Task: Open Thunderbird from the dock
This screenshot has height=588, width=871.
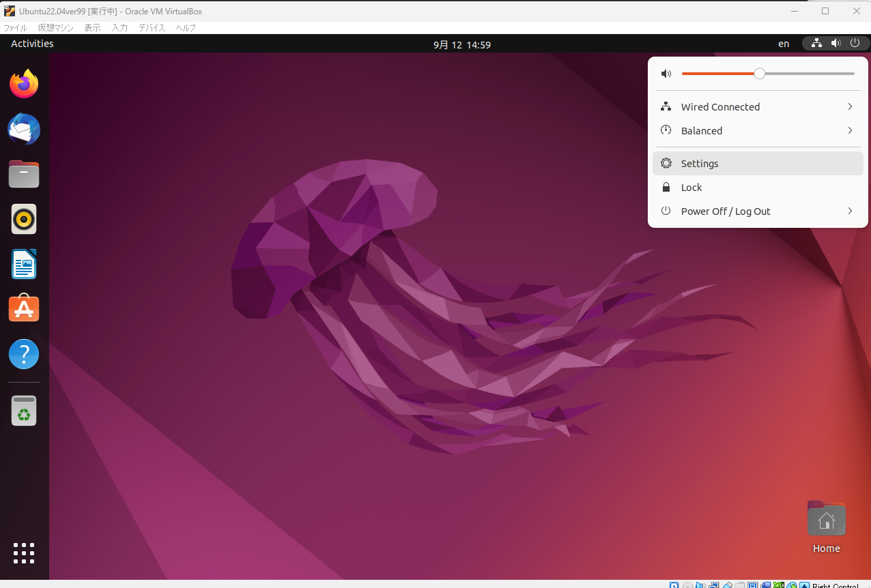Action: pos(23,129)
